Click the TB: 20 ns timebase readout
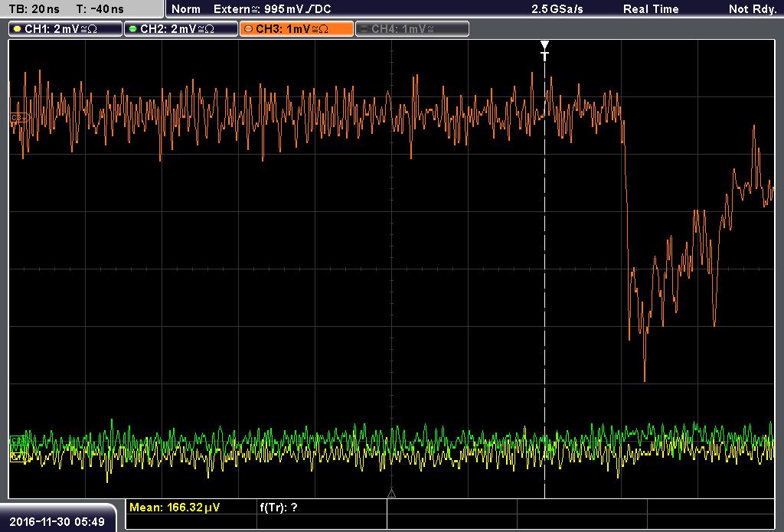The image size is (784, 532). click(34, 9)
